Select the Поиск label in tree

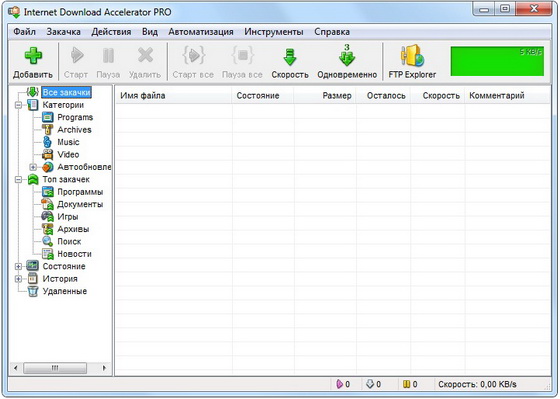coord(69,241)
